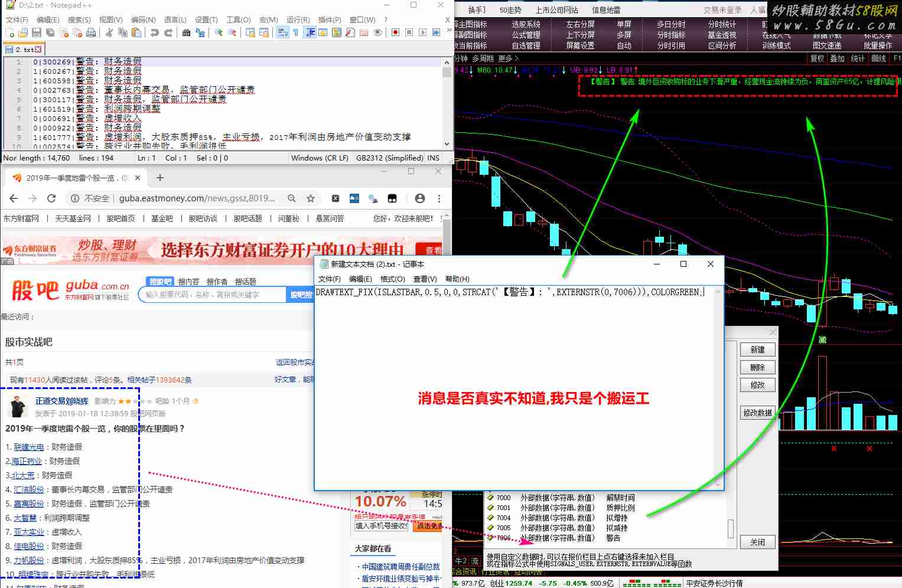The height and width of the screenshot is (588, 902).
Task: Click 信息地雷 in stock software top bar
Action: [606, 10]
